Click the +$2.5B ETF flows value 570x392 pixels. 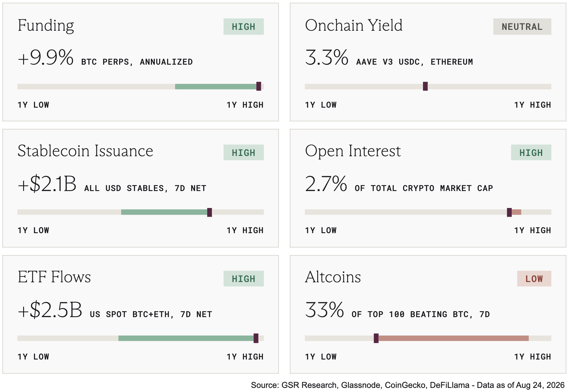coord(50,310)
